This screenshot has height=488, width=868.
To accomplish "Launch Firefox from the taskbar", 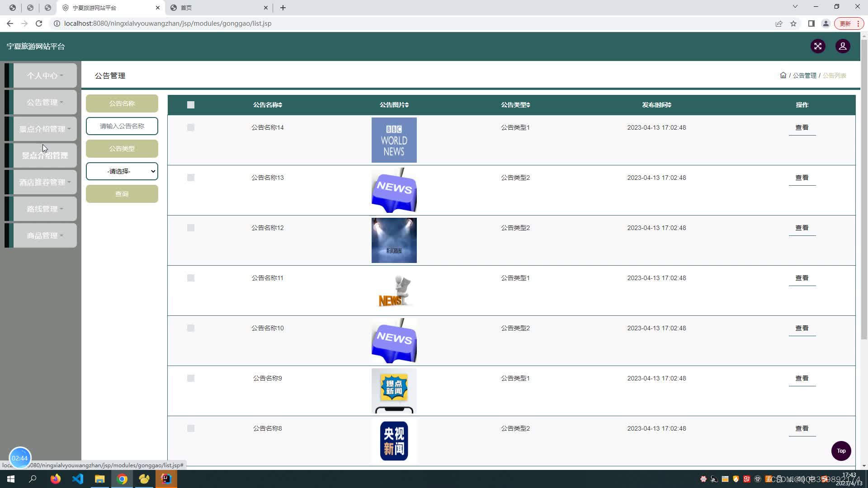I will pos(56,479).
